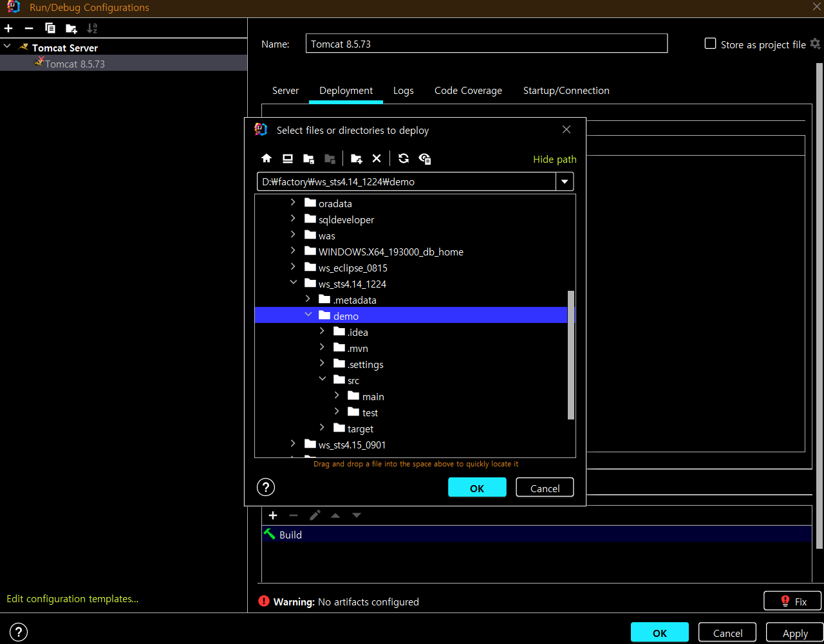This screenshot has height=644, width=824.
Task: Delete selected item with X icon
Action: coord(377,158)
